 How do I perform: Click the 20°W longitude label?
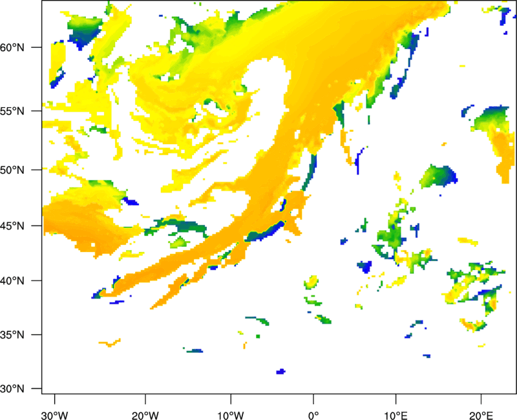point(145,415)
